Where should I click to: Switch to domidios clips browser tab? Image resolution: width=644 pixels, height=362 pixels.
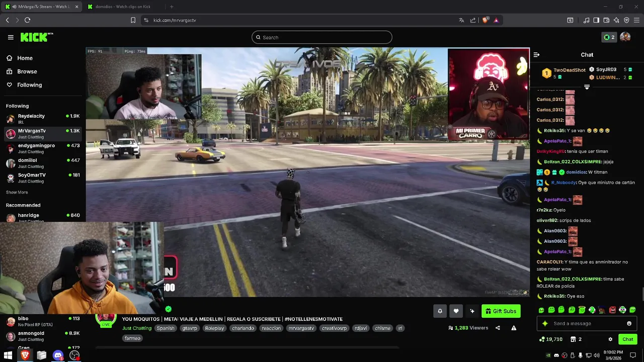click(123, 7)
